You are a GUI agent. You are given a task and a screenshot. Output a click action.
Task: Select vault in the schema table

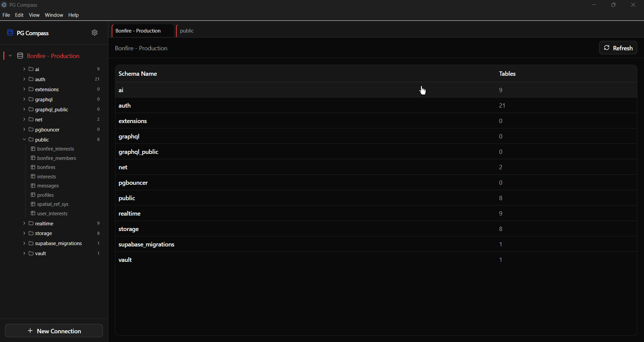coord(376,260)
